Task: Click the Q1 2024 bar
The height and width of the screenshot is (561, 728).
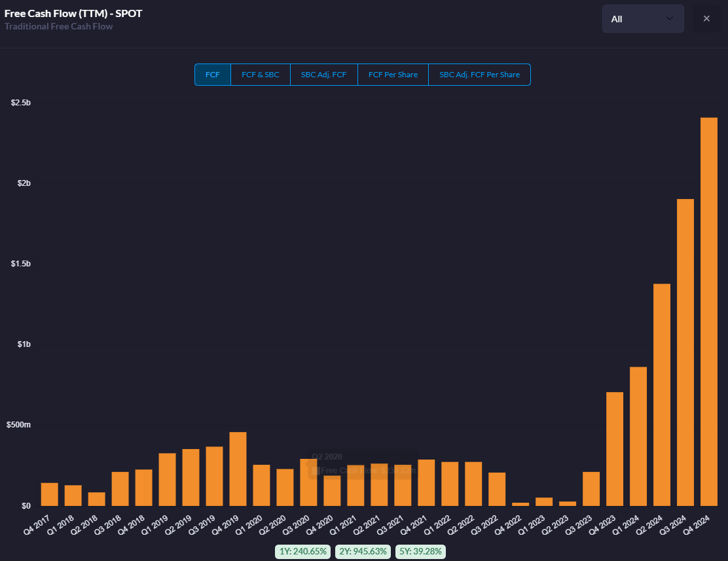Action: [x=638, y=437]
